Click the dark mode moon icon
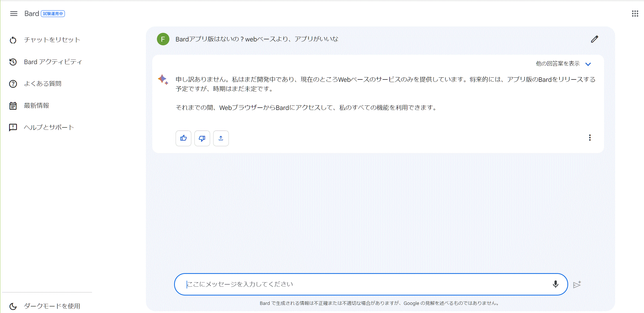The image size is (644, 313). (x=13, y=306)
